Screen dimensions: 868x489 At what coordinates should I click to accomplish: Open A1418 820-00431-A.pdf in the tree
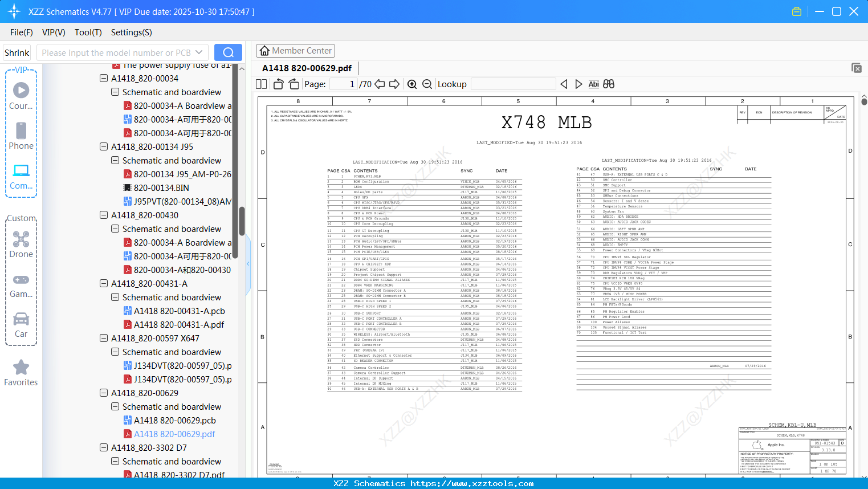(178, 325)
